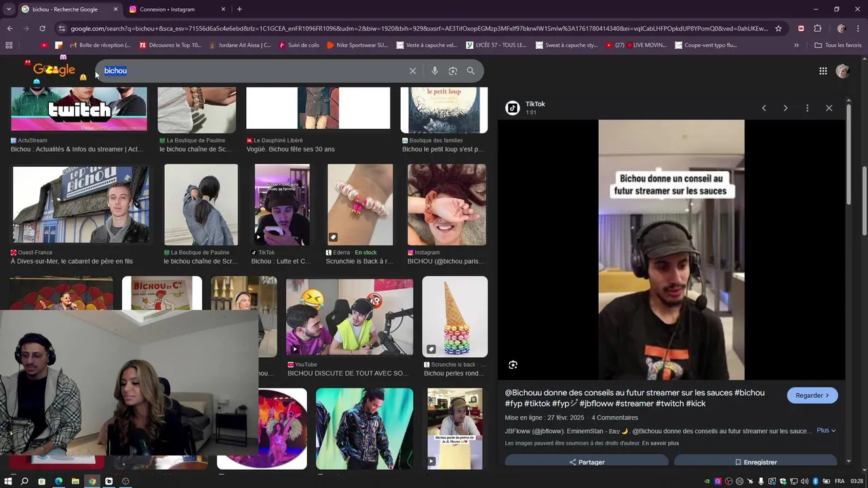This screenshot has width=868, height=488.
Task: Close the bichou Google search tab
Action: pos(115,9)
